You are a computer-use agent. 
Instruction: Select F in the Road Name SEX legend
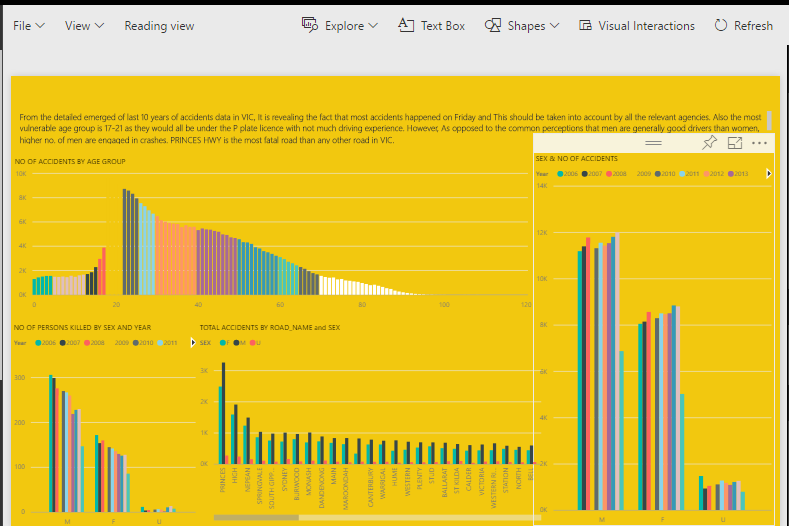[224, 343]
